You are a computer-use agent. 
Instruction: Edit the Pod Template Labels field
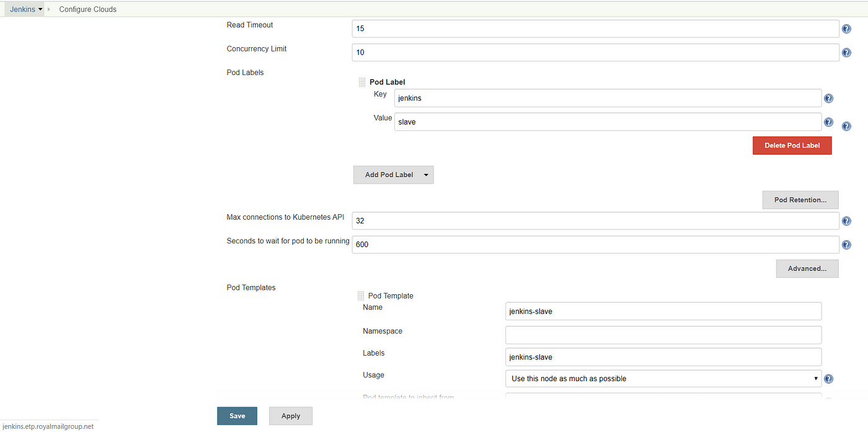663,357
